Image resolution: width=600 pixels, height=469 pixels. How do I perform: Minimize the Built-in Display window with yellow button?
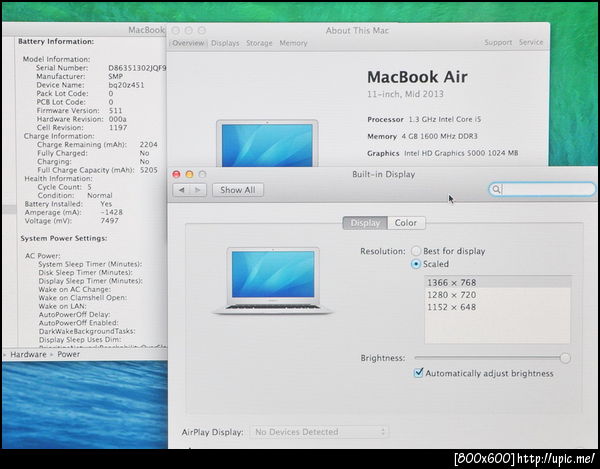pyautogui.click(x=189, y=174)
